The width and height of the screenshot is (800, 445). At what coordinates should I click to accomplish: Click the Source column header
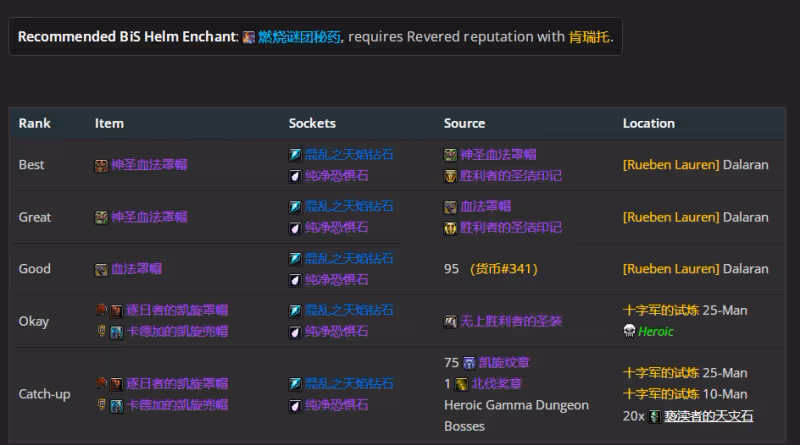464,123
